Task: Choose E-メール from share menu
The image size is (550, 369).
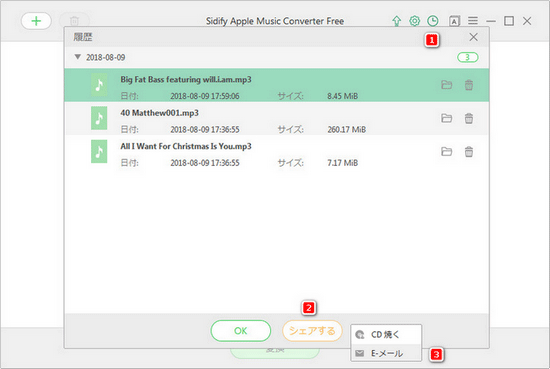Action: click(x=386, y=353)
